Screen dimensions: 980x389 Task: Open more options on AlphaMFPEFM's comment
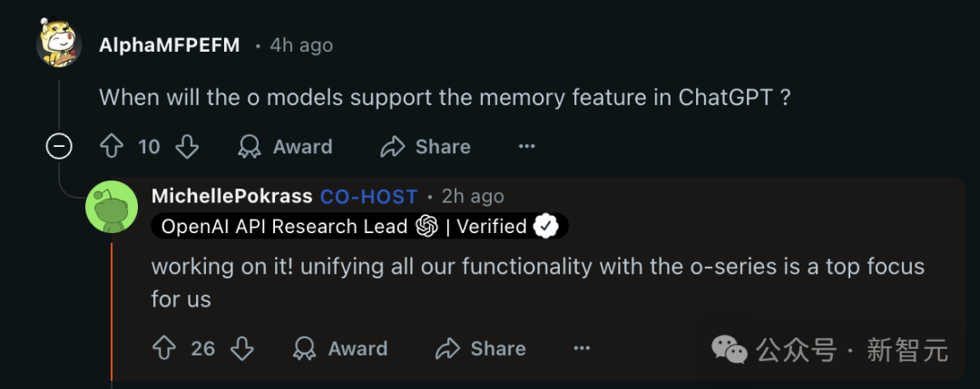click(526, 147)
